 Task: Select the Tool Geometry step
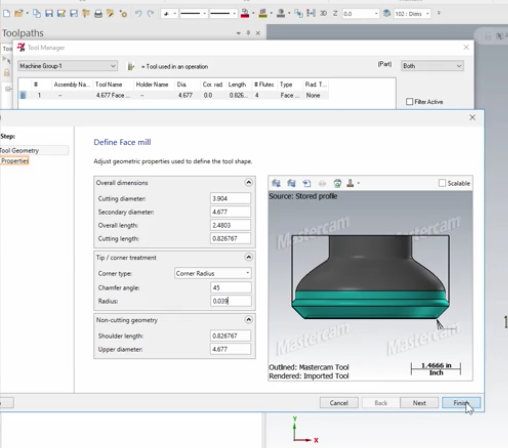click(x=19, y=150)
